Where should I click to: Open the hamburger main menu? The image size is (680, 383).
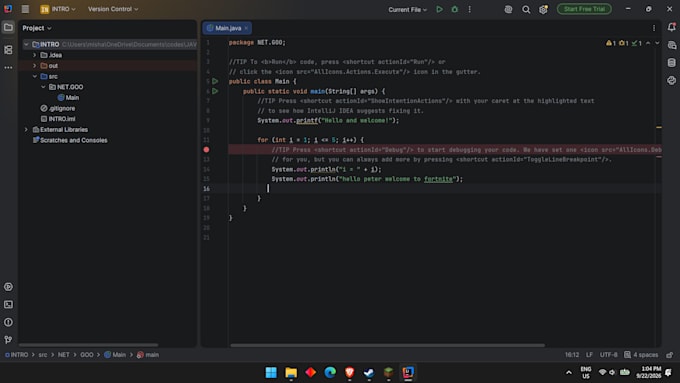click(x=25, y=9)
